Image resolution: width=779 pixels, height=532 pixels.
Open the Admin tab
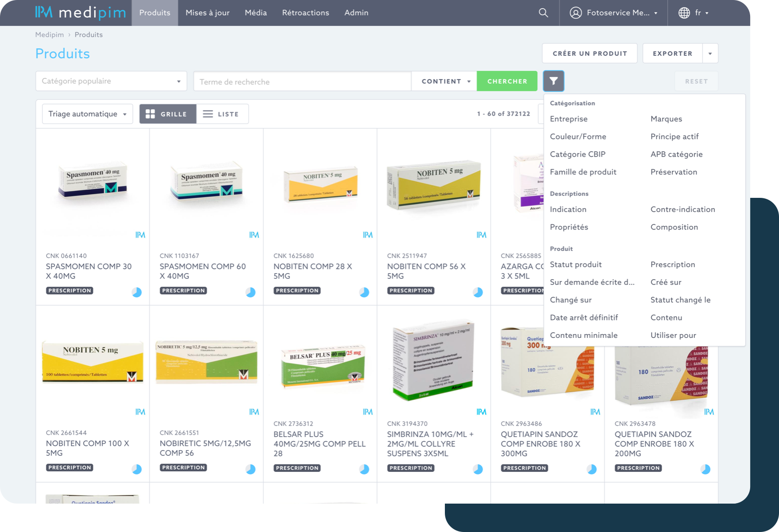click(356, 13)
